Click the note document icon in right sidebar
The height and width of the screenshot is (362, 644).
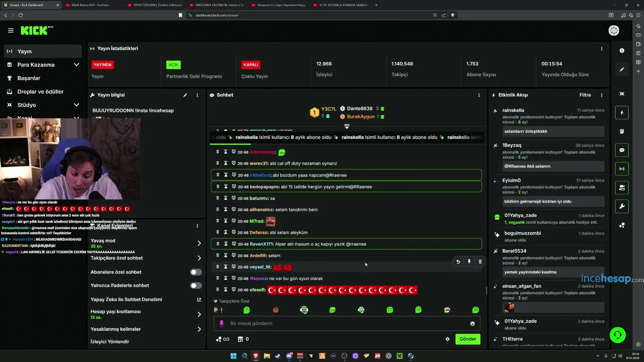click(x=622, y=131)
